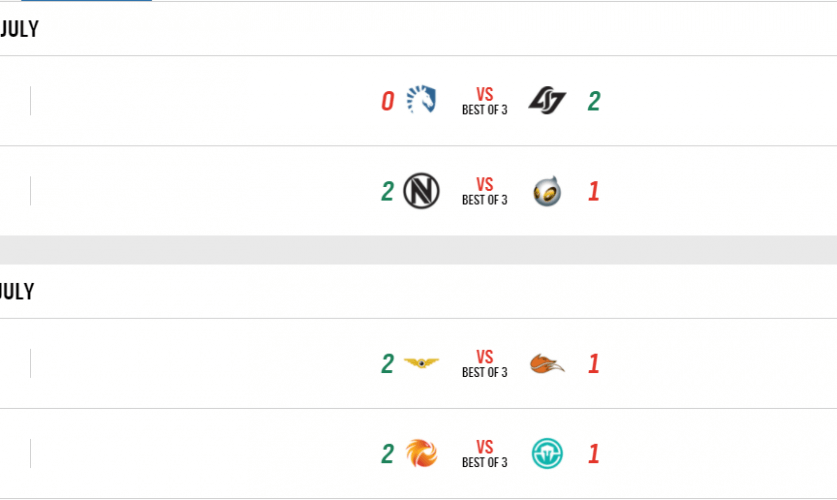Open VS Best of 3 for Envy match
Image resolution: width=837 pixels, height=500 pixels.
tap(484, 192)
